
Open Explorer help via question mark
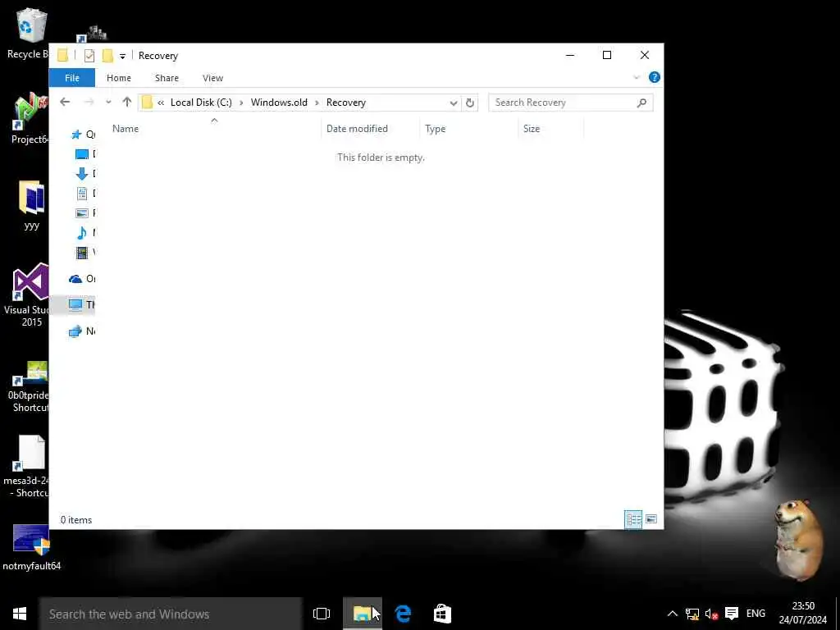tap(654, 77)
